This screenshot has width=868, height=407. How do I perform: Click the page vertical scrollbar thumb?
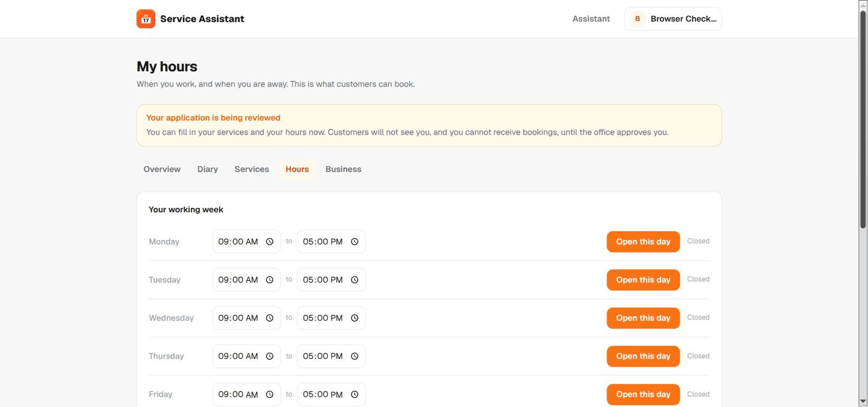[863, 119]
